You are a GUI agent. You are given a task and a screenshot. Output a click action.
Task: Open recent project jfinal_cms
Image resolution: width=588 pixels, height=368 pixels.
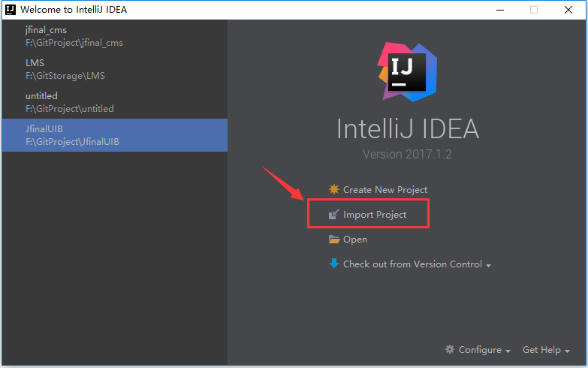point(114,36)
